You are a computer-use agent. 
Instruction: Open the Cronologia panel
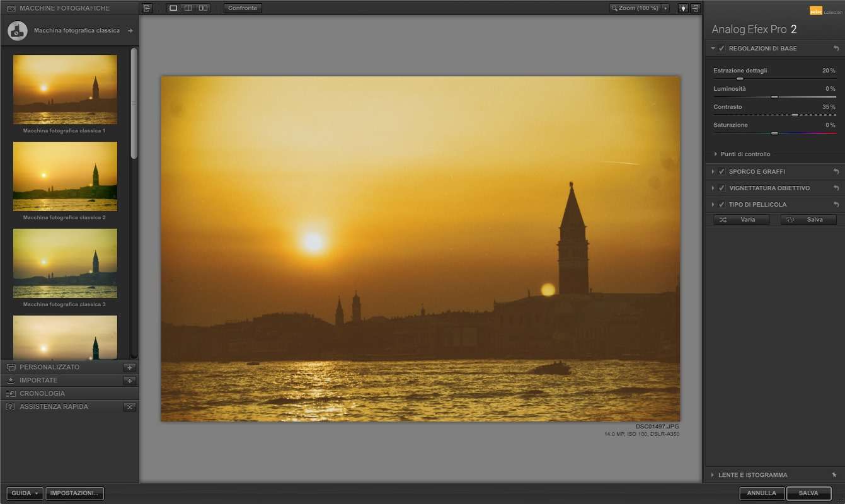pos(42,394)
